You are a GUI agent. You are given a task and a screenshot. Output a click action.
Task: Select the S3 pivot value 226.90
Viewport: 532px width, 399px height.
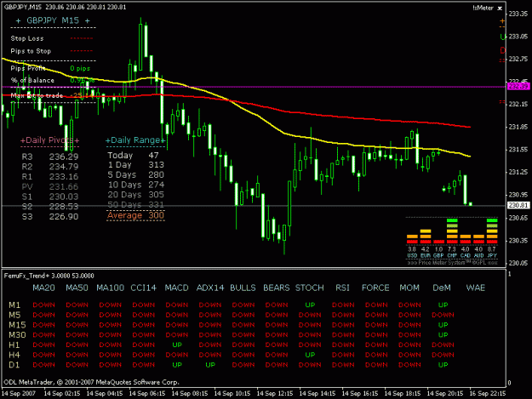(64, 216)
